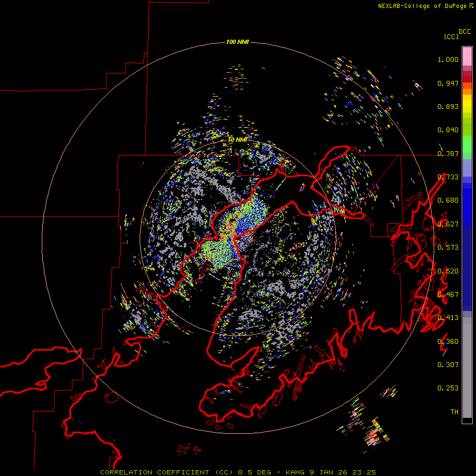Click the KAHG station identifier
The image size is (476, 476).
(x=295, y=472)
